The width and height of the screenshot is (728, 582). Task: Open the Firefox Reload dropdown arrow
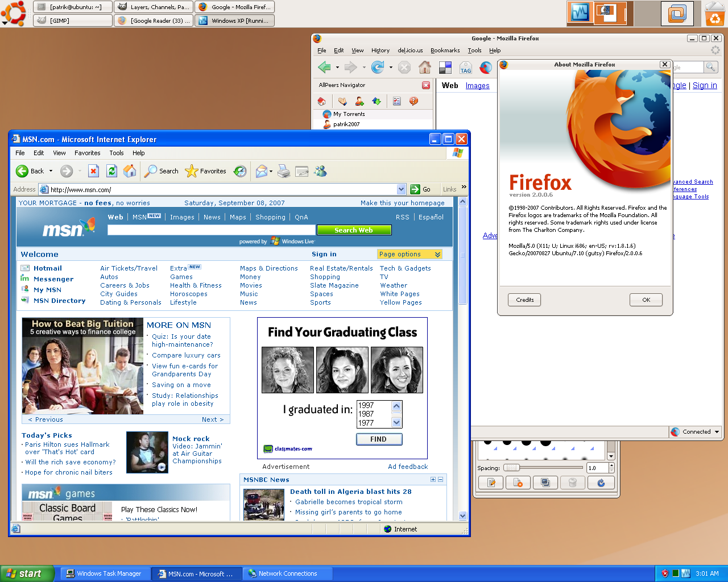coord(391,68)
